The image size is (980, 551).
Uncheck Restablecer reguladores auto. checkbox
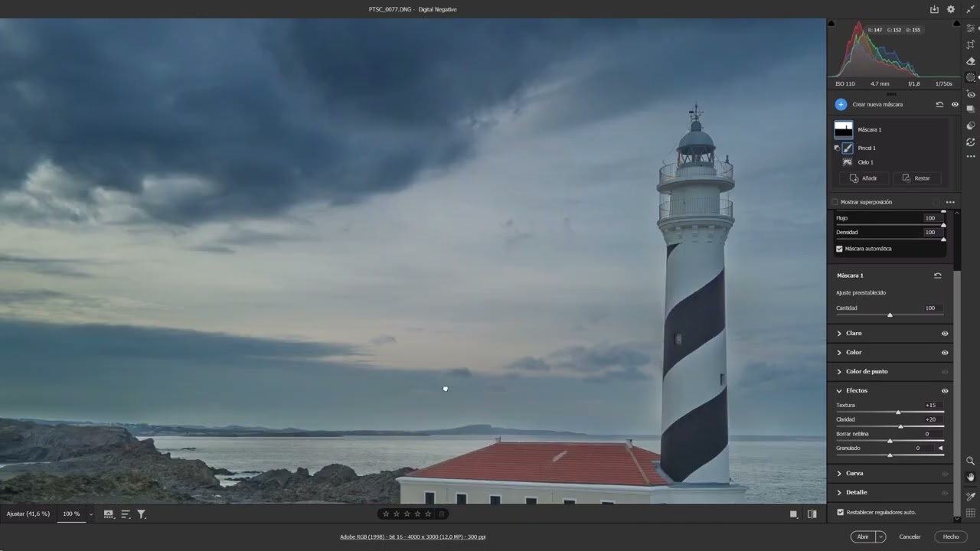[x=840, y=512]
